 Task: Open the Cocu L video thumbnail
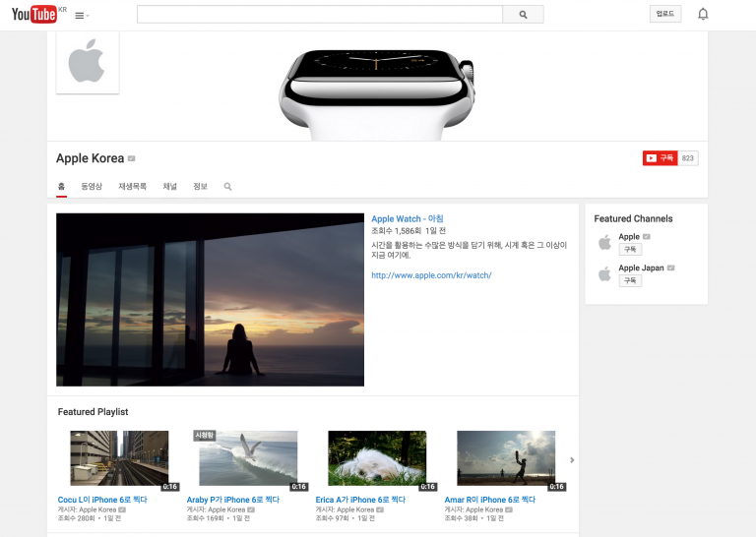(x=119, y=458)
